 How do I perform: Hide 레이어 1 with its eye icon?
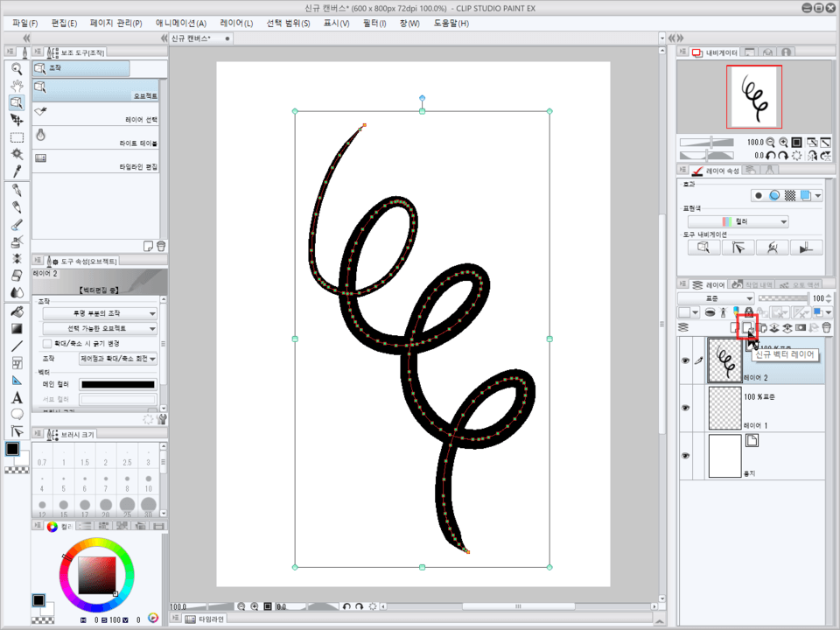[685, 408]
